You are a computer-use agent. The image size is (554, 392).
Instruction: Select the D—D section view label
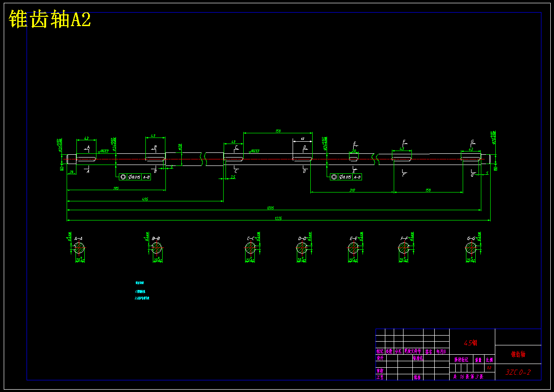302,239
